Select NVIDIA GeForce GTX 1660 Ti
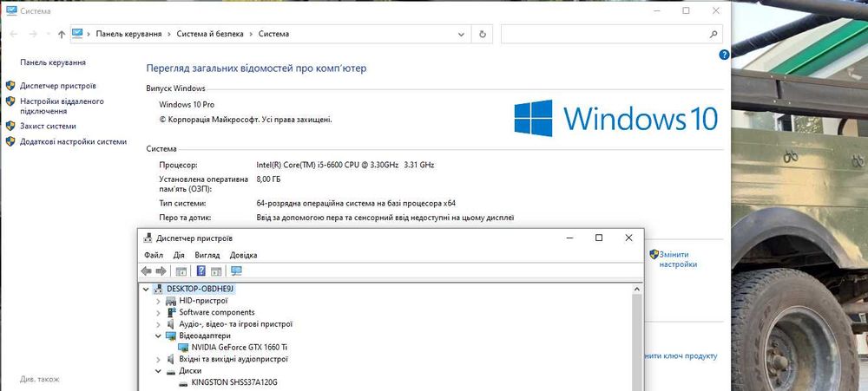This screenshot has width=868, height=391. pyautogui.click(x=240, y=348)
